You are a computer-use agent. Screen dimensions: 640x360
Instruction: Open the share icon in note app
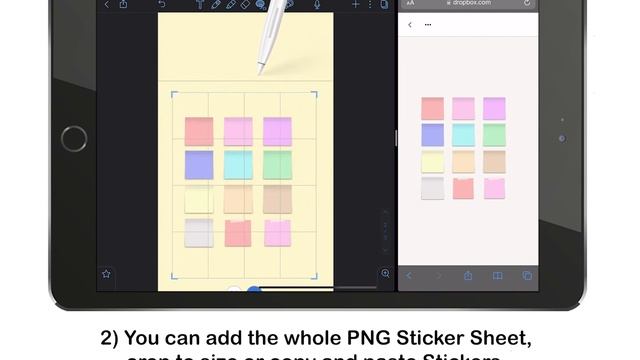pyautogui.click(x=123, y=4)
